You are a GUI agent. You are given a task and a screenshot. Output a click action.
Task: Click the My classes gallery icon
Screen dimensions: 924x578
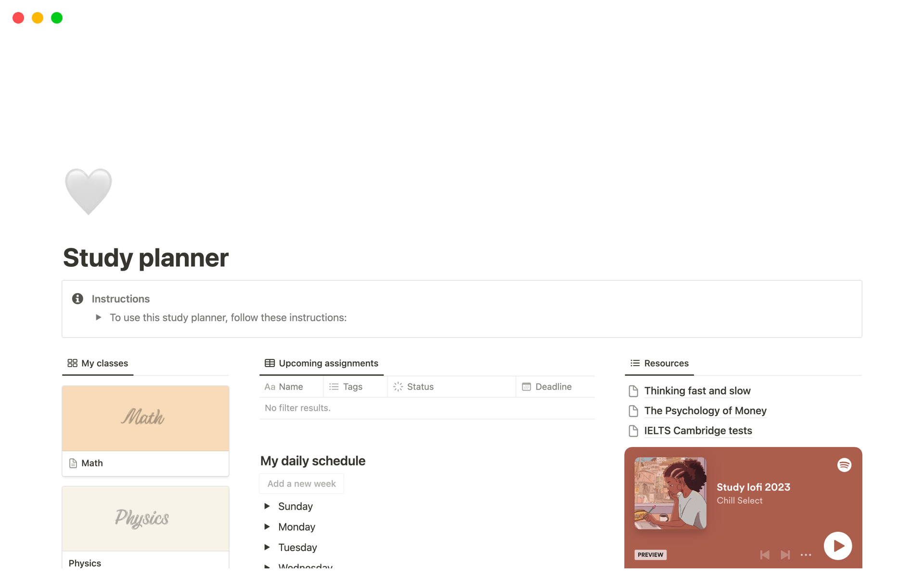click(x=71, y=363)
